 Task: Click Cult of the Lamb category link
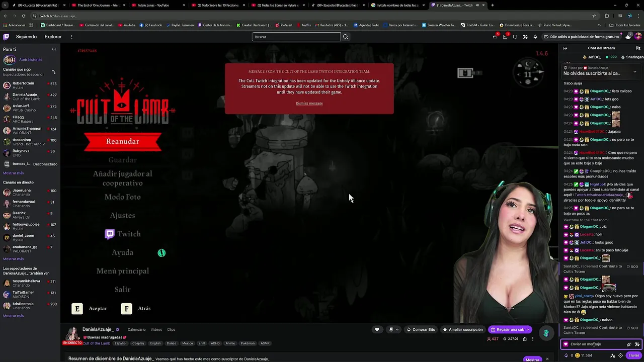pyautogui.click(x=97, y=343)
